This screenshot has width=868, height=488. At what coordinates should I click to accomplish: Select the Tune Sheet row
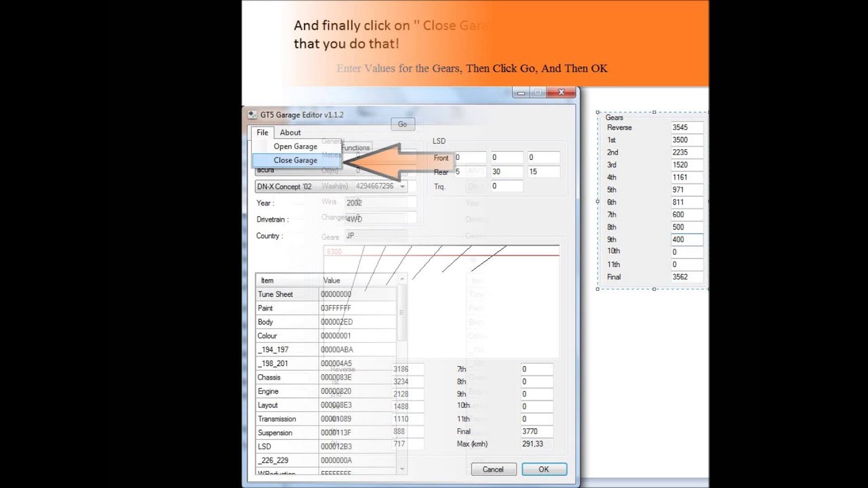pos(326,294)
